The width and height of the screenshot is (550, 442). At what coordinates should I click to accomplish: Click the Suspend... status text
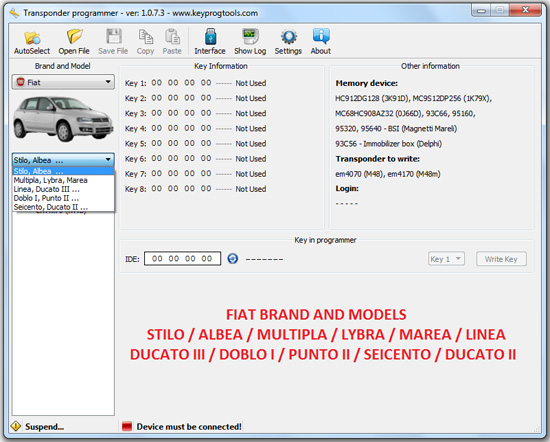coord(44,427)
